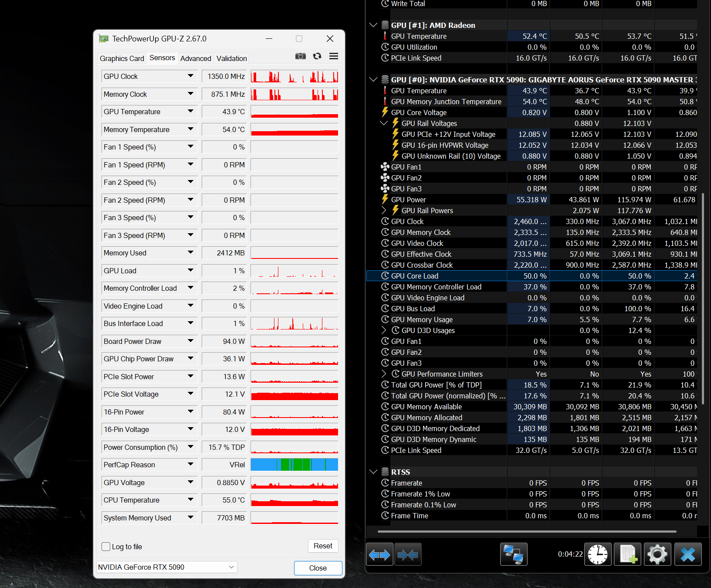Click HWiNFO expand columns double-arrow button
711x588 pixels.
pos(379,554)
